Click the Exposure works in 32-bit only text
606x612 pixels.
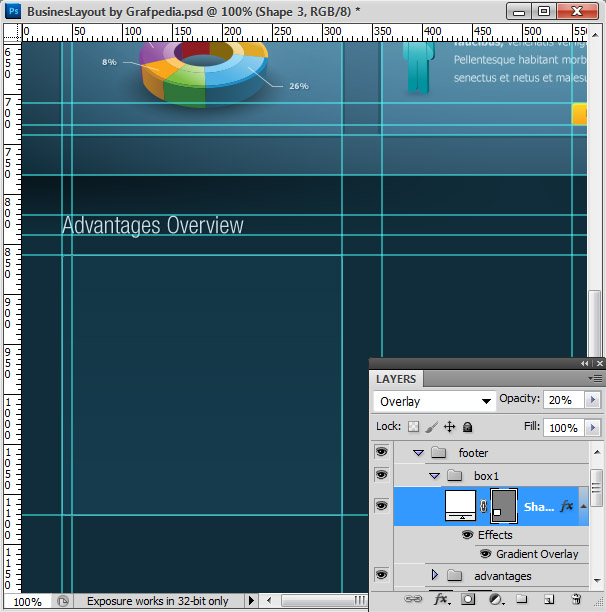tap(158, 601)
